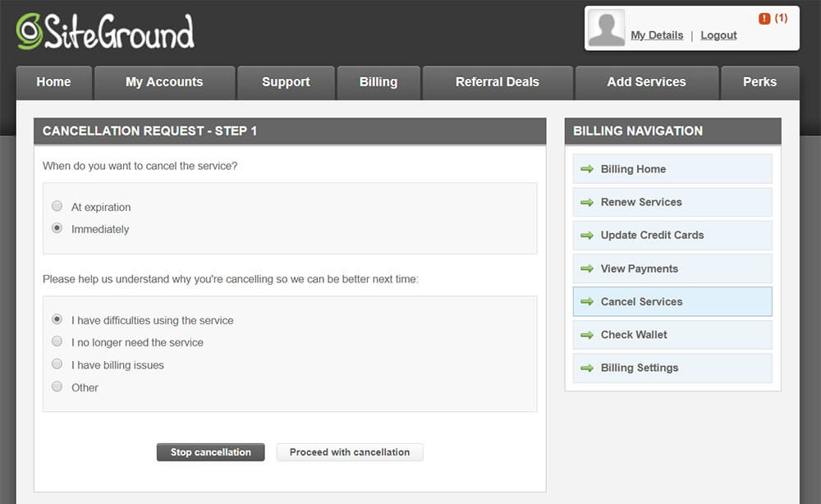The height and width of the screenshot is (504, 821).
Task: Open the user avatar picture
Action: (x=607, y=28)
